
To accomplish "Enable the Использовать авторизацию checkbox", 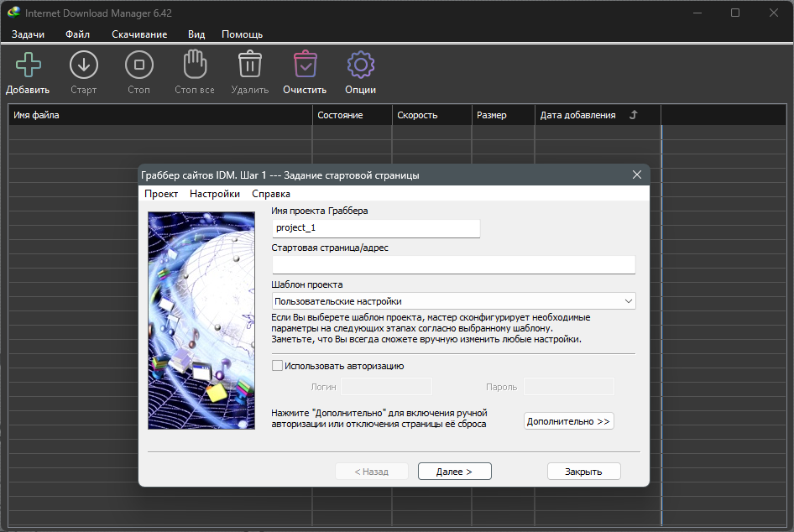I will click(278, 366).
